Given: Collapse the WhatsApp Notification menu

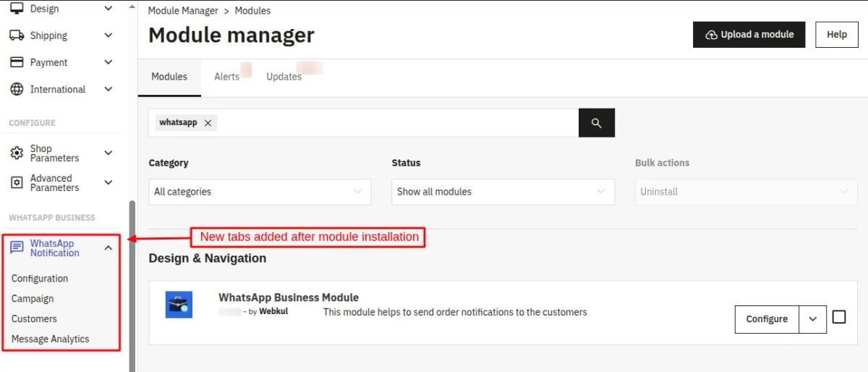Looking at the screenshot, I should [x=109, y=248].
